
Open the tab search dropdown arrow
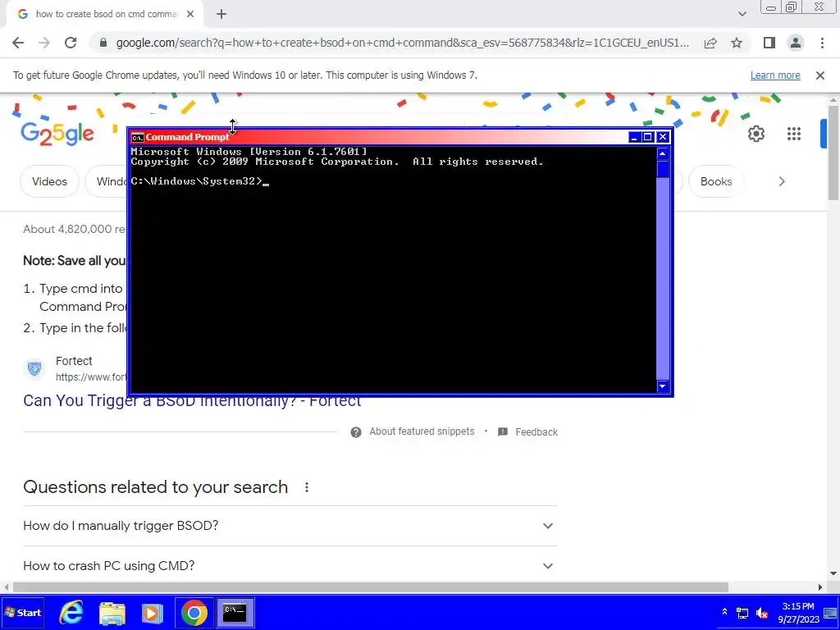[x=742, y=15]
